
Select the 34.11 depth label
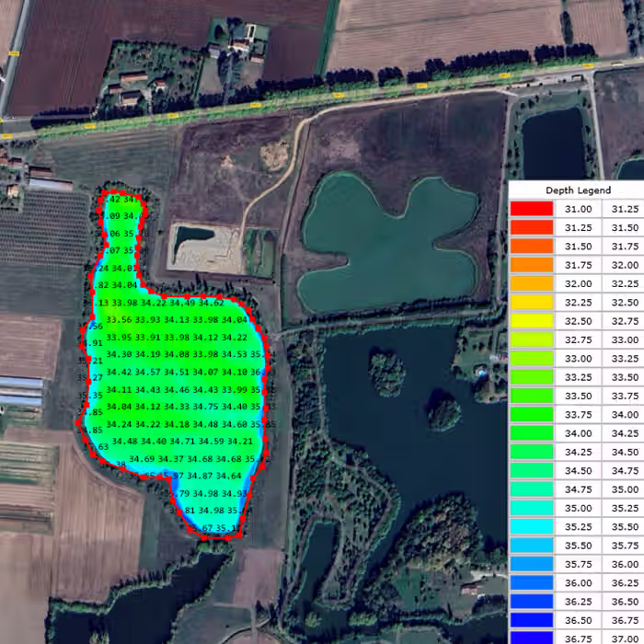(119, 389)
